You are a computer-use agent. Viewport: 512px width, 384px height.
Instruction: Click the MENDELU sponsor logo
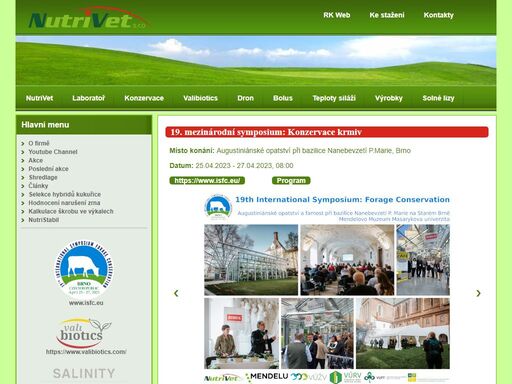pyautogui.click(x=267, y=377)
